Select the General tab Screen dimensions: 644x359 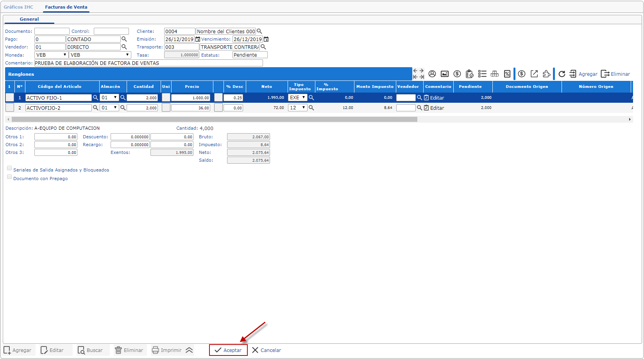click(29, 19)
